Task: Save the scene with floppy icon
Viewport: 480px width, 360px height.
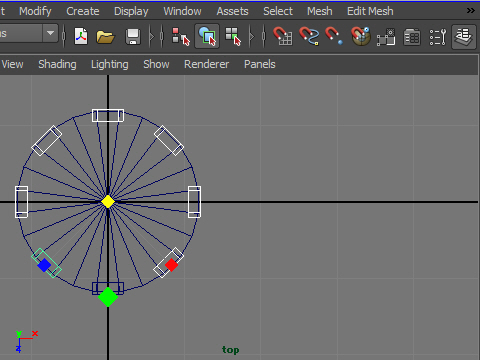Action: (x=133, y=36)
